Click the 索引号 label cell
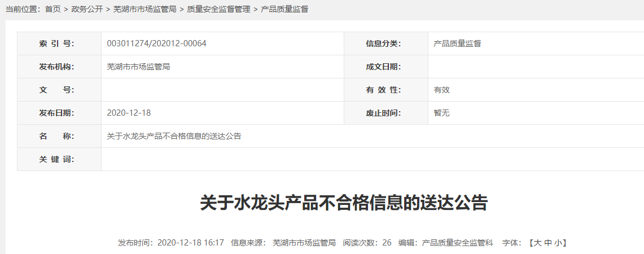Image resolution: width=644 pixels, height=254 pixels. [59, 43]
